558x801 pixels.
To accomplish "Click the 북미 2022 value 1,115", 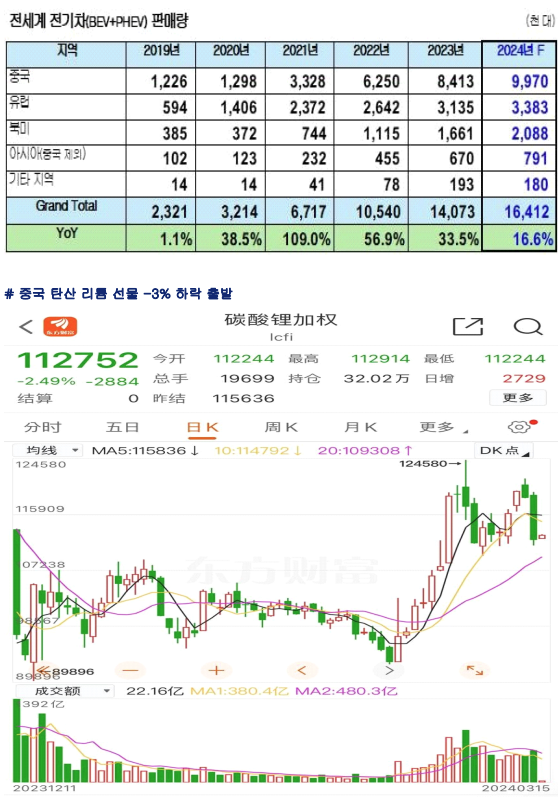I will tap(381, 133).
